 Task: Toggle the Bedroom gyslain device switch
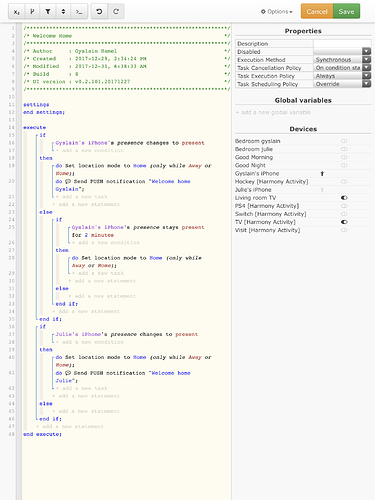tap(344, 141)
